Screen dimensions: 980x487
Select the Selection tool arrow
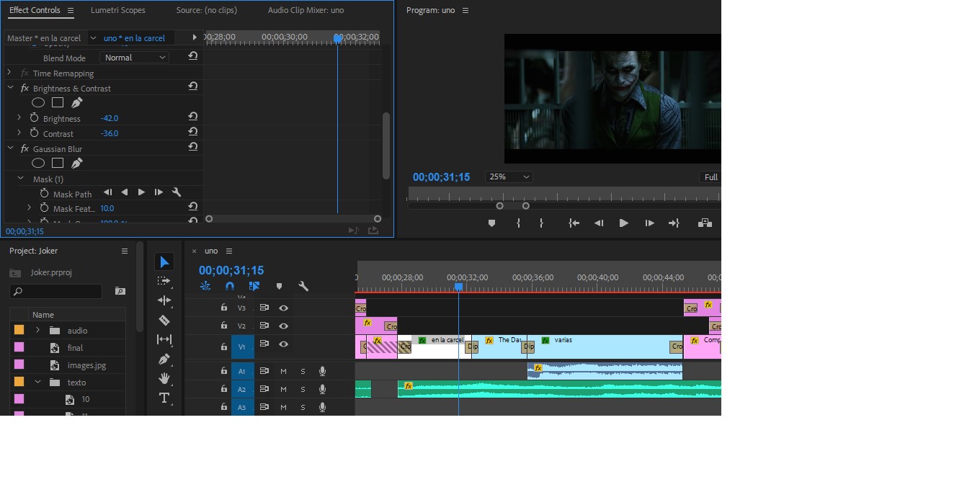click(x=164, y=262)
